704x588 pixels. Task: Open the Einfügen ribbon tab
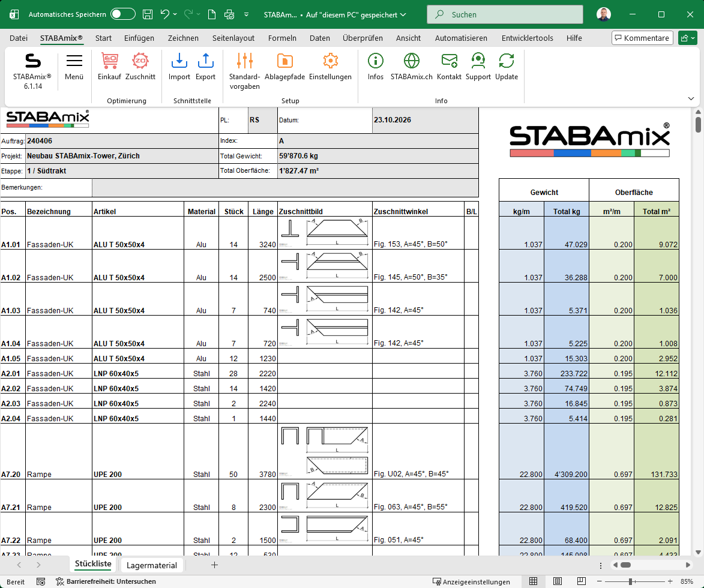[x=139, y=38]
